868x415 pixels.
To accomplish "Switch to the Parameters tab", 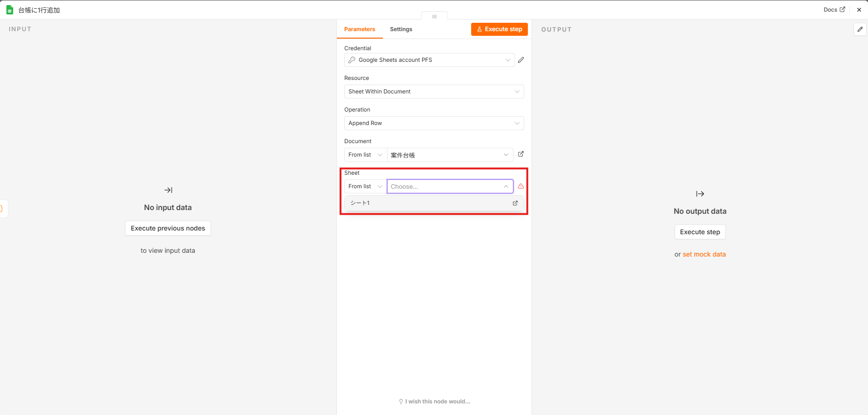I will 360,29.
